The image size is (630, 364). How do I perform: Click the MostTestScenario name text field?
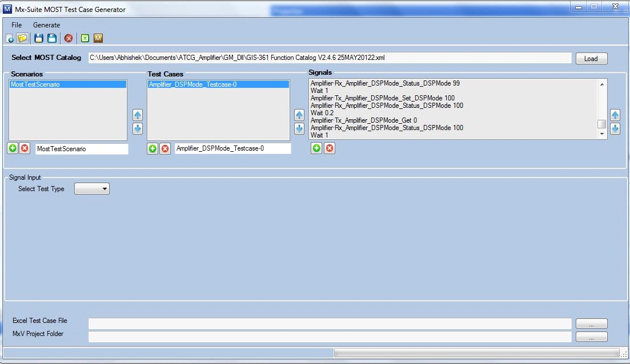tap(82, 149)
